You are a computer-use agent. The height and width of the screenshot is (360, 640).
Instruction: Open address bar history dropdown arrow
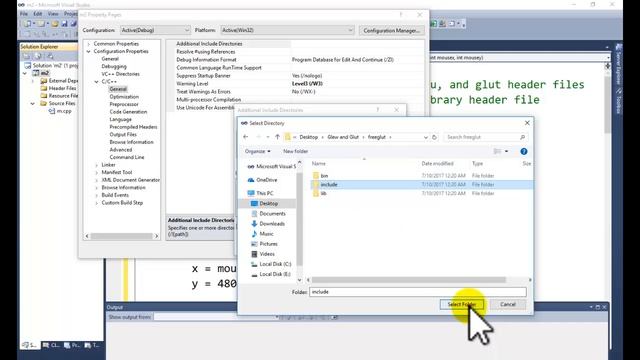click(x=426, y=138)
